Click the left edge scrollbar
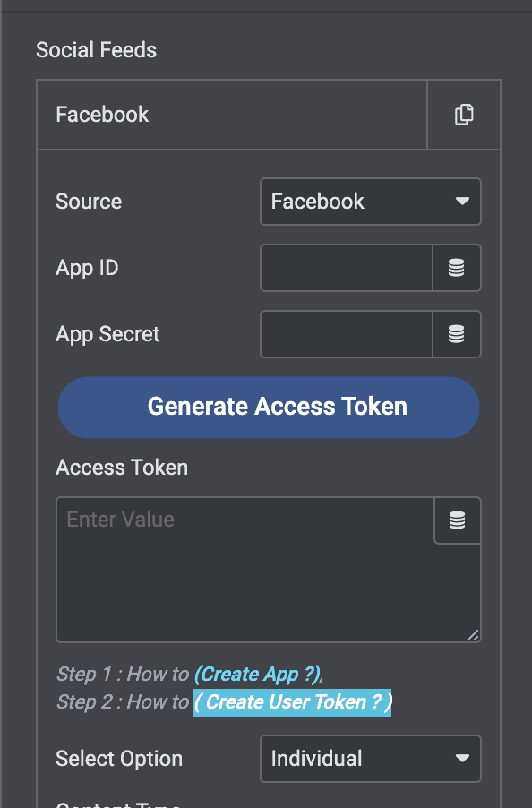The height and width of the screenshot is (808, 532). pyautogui.click(x=6, y=404)
